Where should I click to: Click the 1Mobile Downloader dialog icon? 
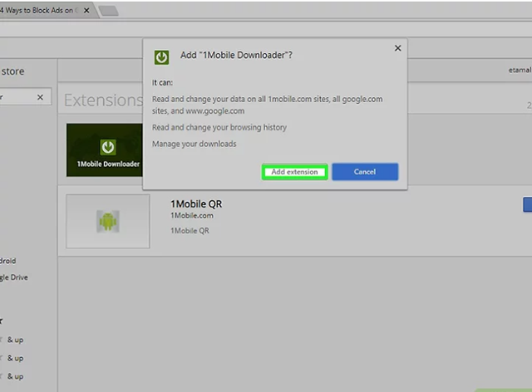161,57
